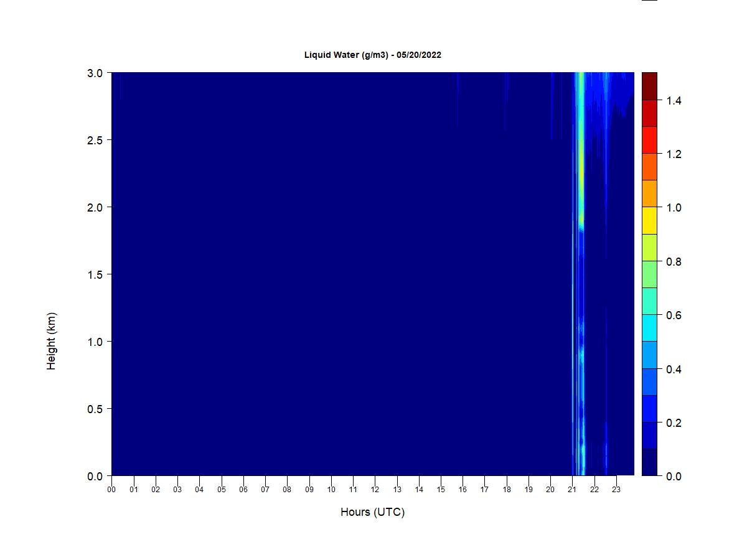Click the hour tick label "14"
Screen dimensions: 747x560
point(419,490)
